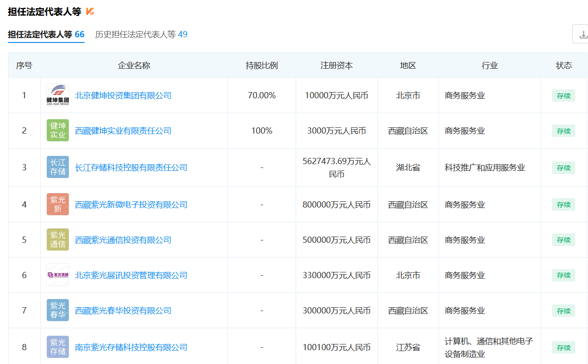Click 计算机、通信和其他电子设备制造业 industry cell
Viewport: 588px width, 364px height.
[489, 347]
